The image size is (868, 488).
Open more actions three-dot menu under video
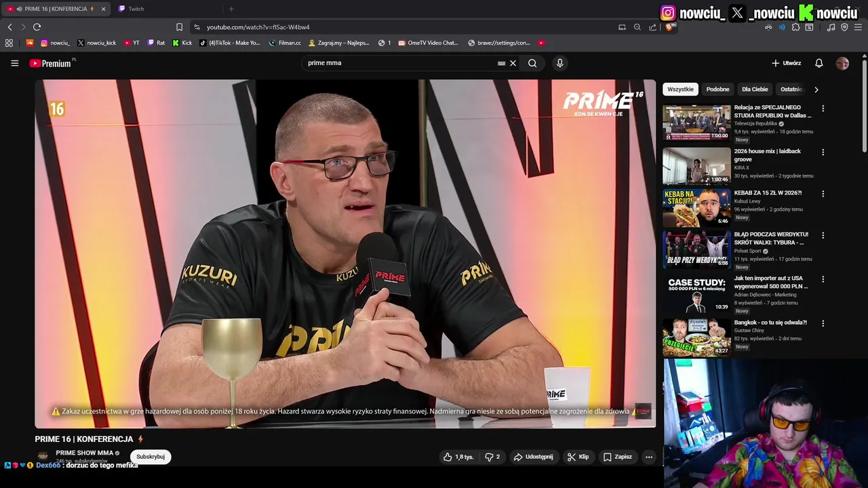point(649,457)
